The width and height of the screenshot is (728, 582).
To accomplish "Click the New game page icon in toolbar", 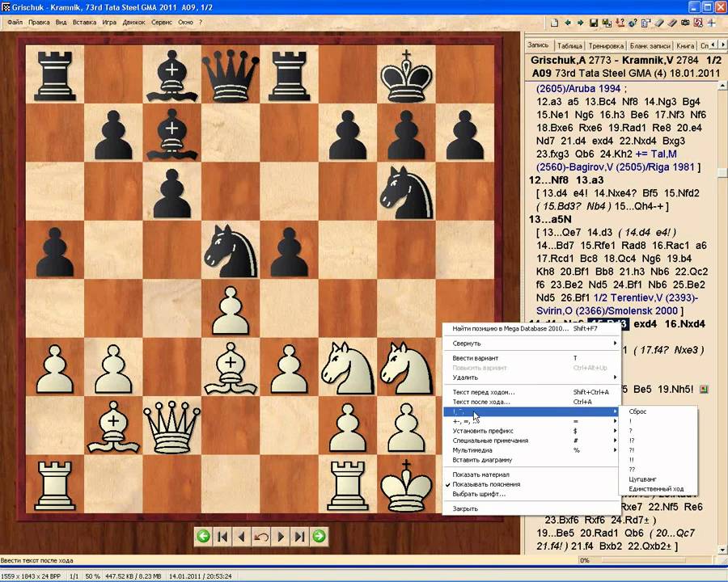I will coord(554,23).
